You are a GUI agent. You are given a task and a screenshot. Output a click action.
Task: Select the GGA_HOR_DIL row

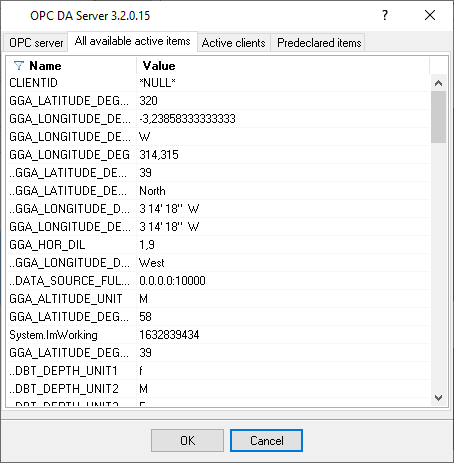point(219,245)
